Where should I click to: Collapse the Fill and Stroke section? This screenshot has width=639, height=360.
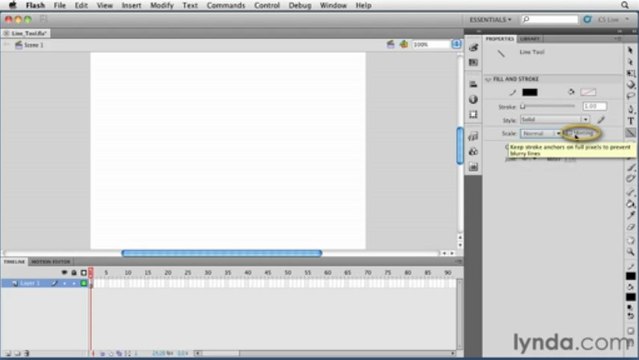[488, 79]
